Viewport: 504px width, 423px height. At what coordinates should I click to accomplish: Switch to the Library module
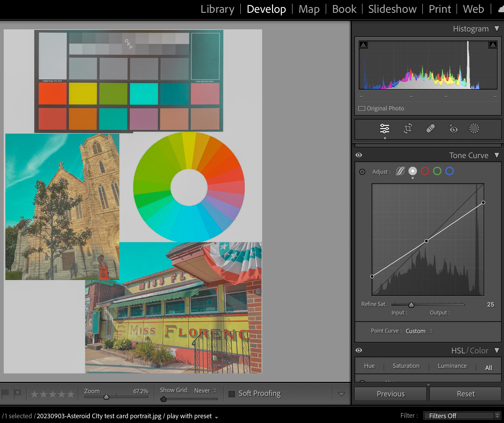(217, 9)
